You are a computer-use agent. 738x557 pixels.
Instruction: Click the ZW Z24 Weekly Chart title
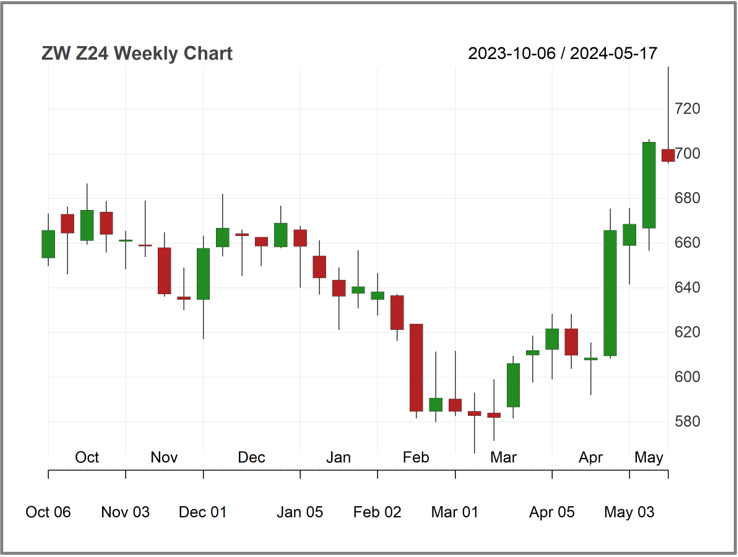point(137,53)
